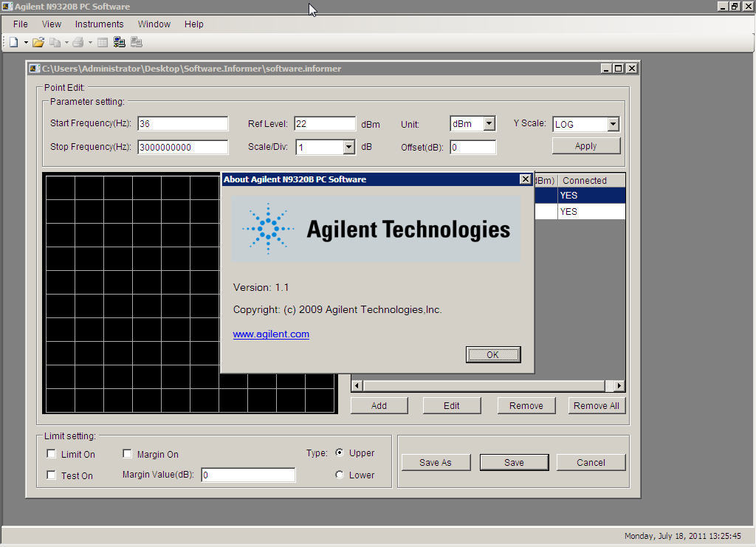Select the Upper type radio button
Image resolution: width=756 pixels, height=547 pixels.
[340, 453]
